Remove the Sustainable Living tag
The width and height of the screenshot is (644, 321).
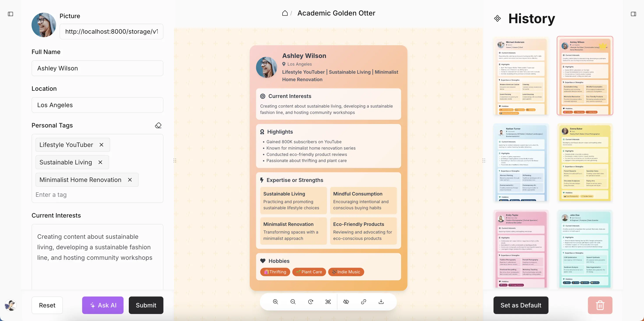[100, 162]
